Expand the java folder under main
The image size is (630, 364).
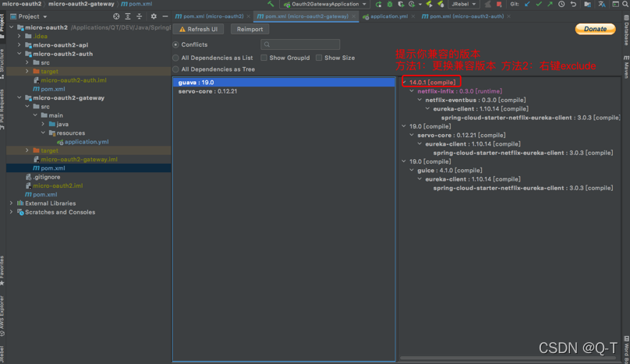[43, 124]
